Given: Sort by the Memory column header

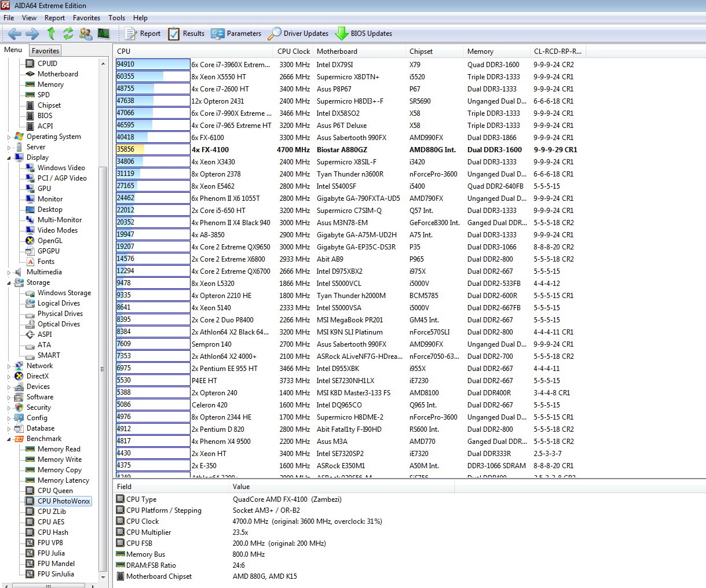Looking at the screenshot, I should click(x=497, y=52).
